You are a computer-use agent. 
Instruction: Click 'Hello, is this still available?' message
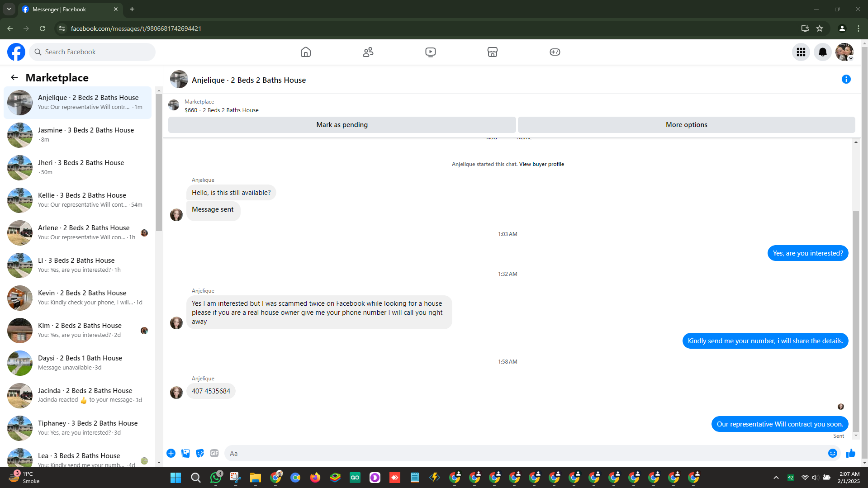coord(231,193)
